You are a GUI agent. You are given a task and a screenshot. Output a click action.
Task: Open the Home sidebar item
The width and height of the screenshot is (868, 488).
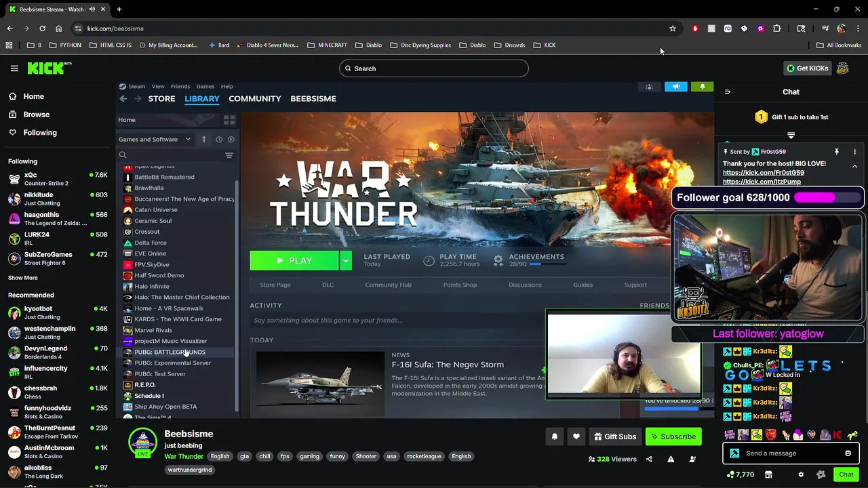[x=33, y=96]
